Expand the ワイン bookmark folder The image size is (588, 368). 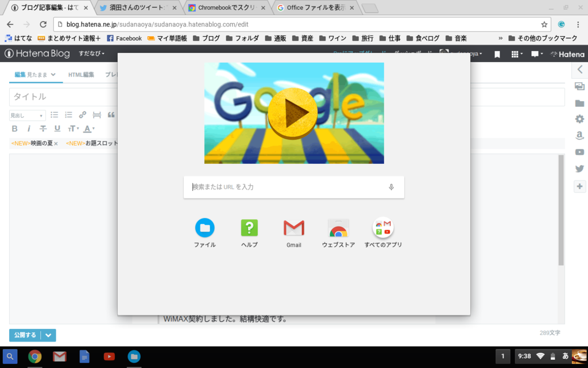pos(332,39)
